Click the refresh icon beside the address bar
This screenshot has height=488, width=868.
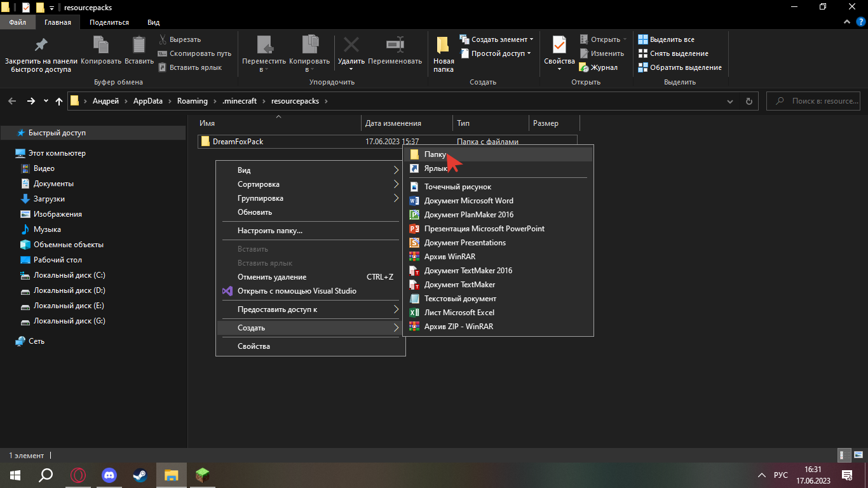pyautogui.click(x=749, y=101)
